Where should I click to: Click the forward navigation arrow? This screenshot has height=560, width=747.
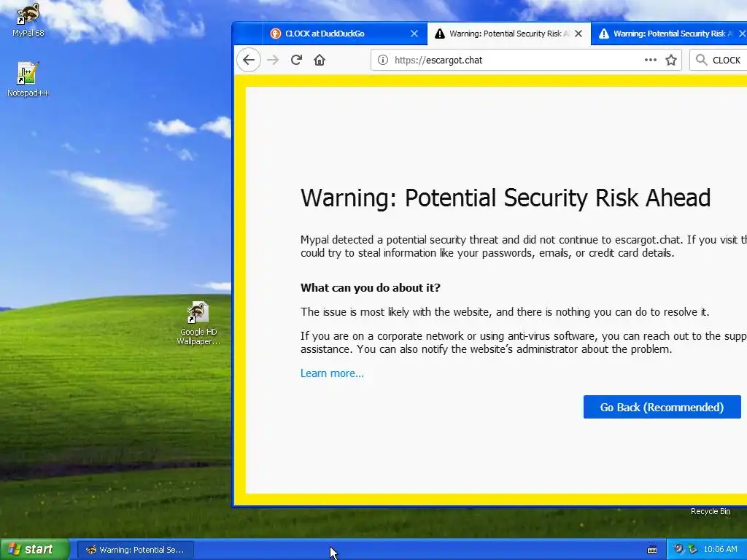coord(273,60)
